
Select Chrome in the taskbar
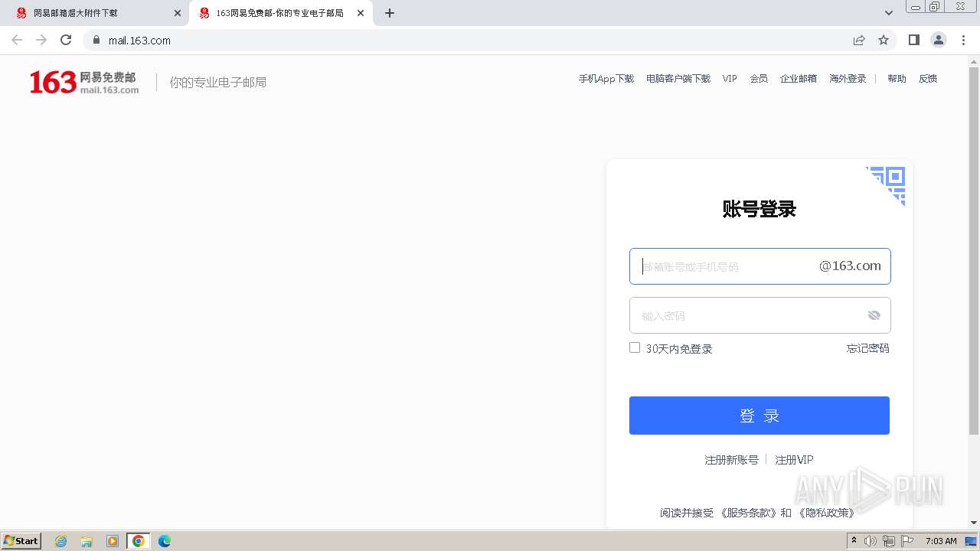[x=139, y=541]
